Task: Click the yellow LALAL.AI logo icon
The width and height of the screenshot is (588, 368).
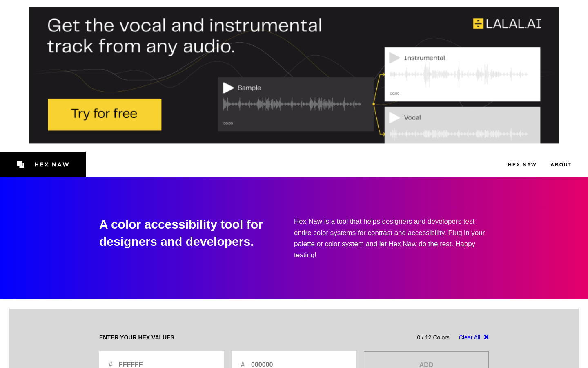Action: point(478,24)
